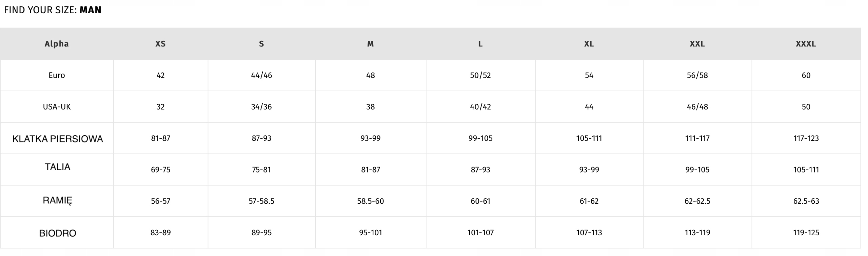Select the M size column header

[x=370, y=44]
